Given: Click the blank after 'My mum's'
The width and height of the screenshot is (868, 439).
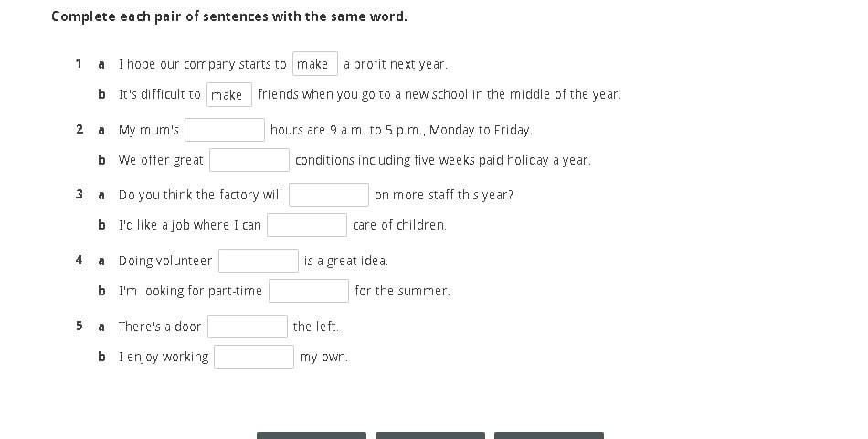Looking at the screenshot, I should pyautogui.click(x=224, y=130).
